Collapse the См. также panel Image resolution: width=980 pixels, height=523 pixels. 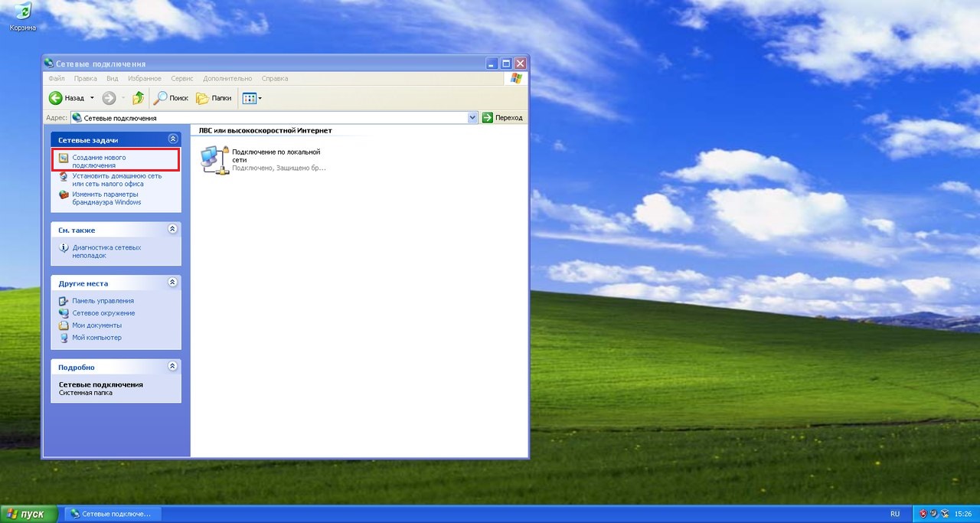(x=172, y=229)
